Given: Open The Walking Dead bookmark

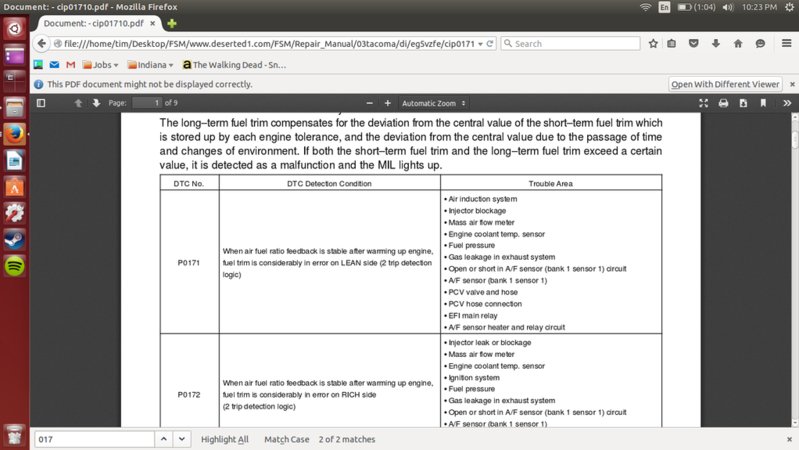Looking at the screenshot, I should click(x=234, y=65).
